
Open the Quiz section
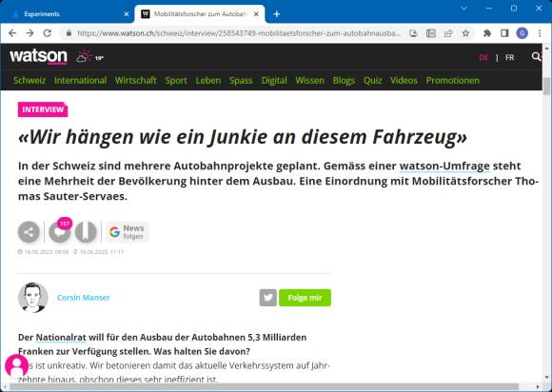point(372,80)
